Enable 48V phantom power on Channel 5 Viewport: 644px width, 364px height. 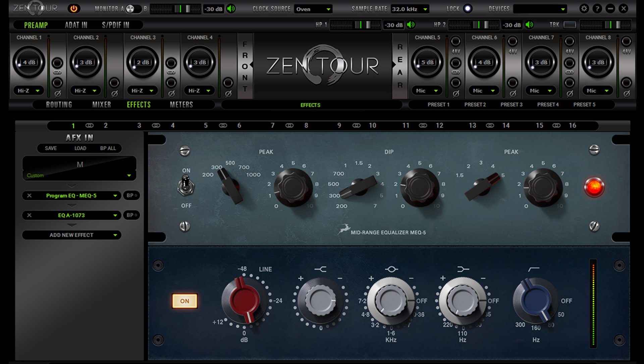tap(455, 41)
